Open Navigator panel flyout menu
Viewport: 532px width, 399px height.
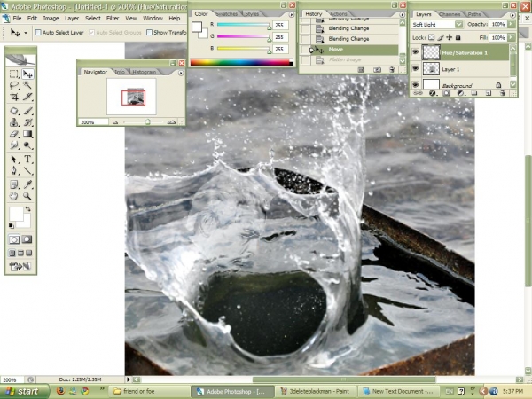pyautogui.click(x=181, y=73)
